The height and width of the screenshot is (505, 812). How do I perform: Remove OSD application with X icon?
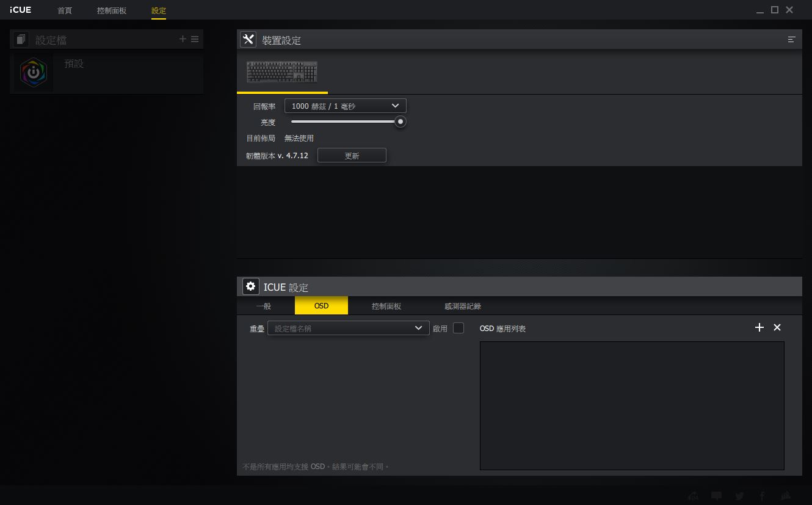coord(777,327)
